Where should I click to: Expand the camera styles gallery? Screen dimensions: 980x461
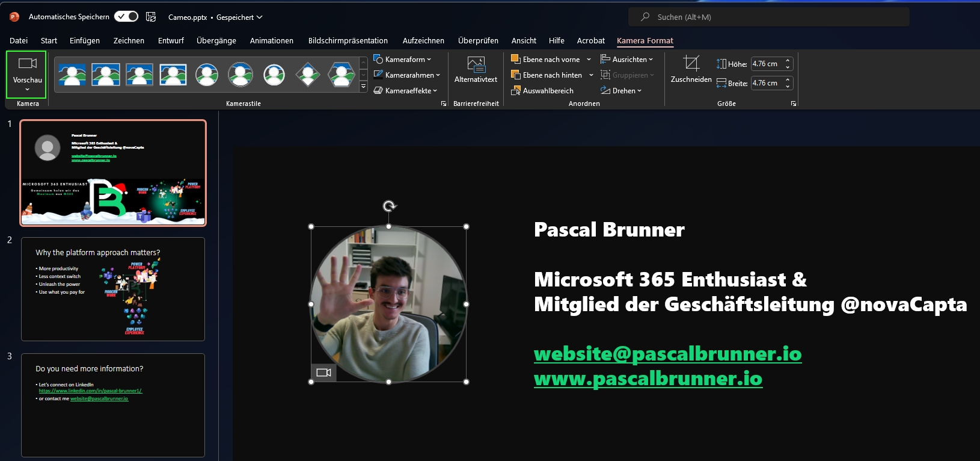[363, 87]
